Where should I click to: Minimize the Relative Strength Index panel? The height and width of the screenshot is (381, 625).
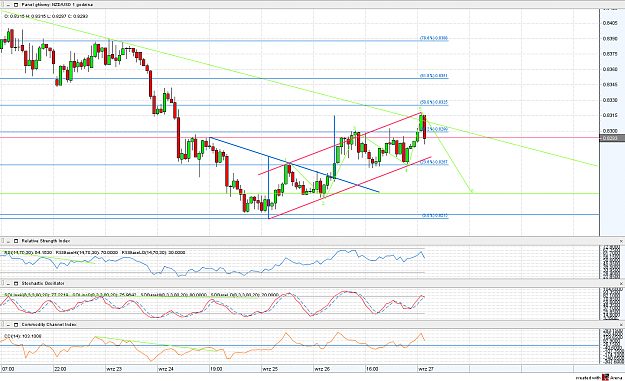(x=8, y=241)
